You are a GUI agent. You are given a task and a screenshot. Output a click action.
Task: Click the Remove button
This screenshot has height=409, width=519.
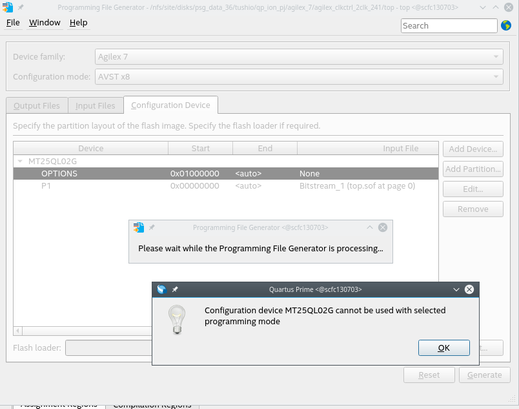click(473, 209)
